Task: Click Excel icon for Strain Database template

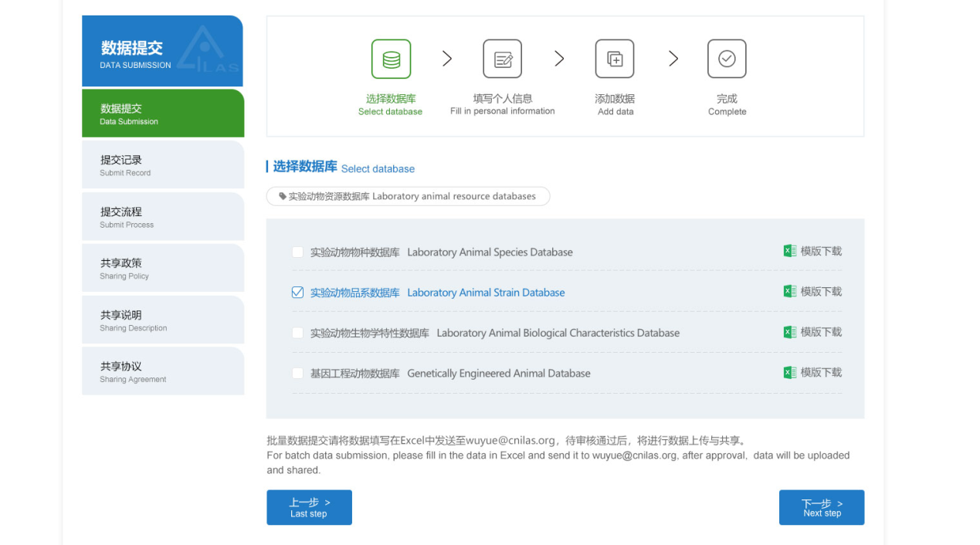Action: pyautogui.click(x=789, y=292)
